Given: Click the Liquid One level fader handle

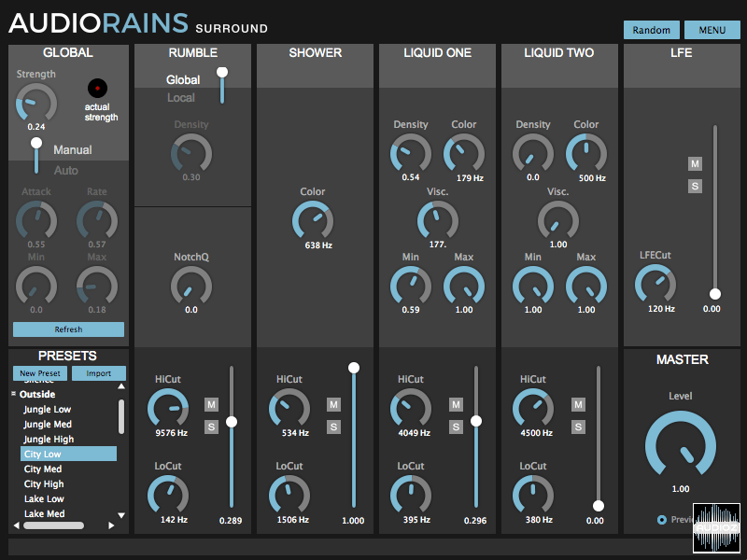Looking at the screenshot, I should pyautogui.click(x=476, y=421).
